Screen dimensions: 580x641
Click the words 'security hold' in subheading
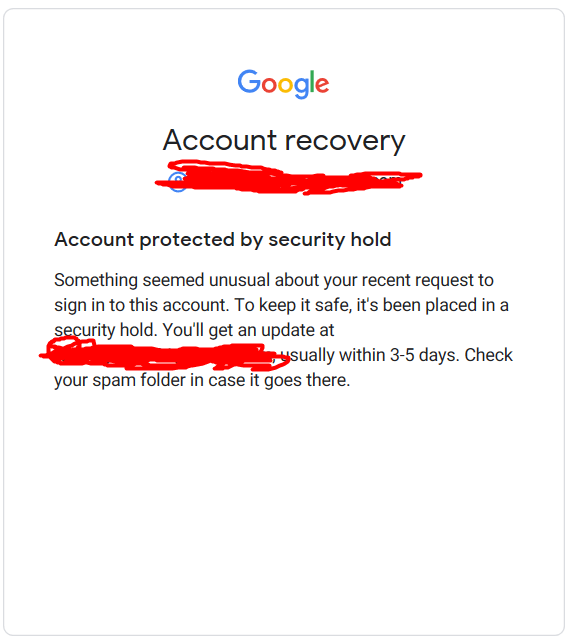tap(330, 240)
